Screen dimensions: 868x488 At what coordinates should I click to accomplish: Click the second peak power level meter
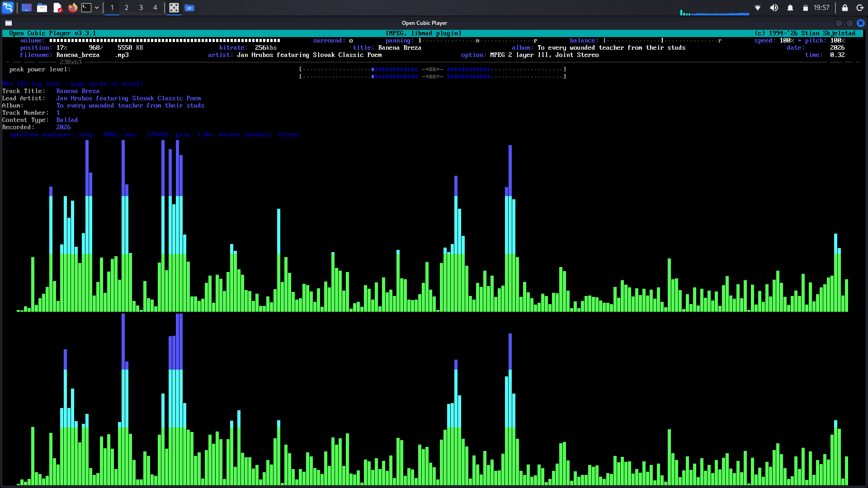pyautogui.click(x=433, y=77)
